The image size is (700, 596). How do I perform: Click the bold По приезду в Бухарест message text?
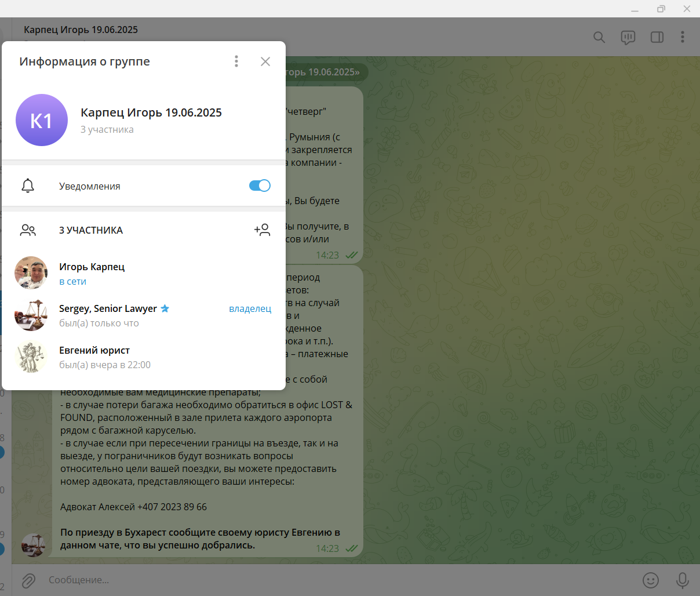pos(200,539)
